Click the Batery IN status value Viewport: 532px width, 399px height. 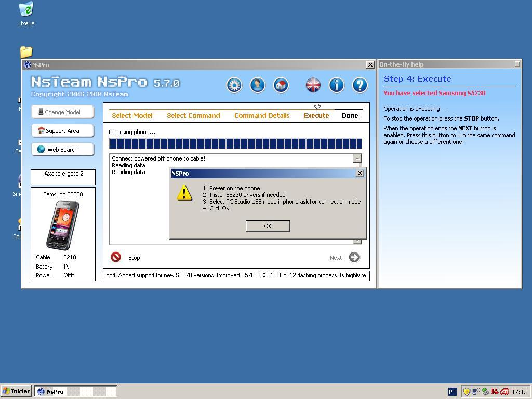pyautogui.click(x=66, y=267)
